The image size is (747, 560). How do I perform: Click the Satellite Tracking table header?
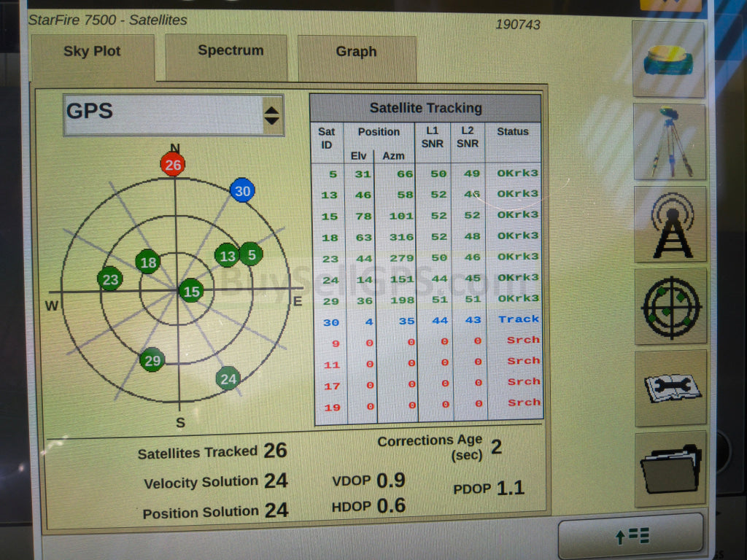click(x=425, y=108)
